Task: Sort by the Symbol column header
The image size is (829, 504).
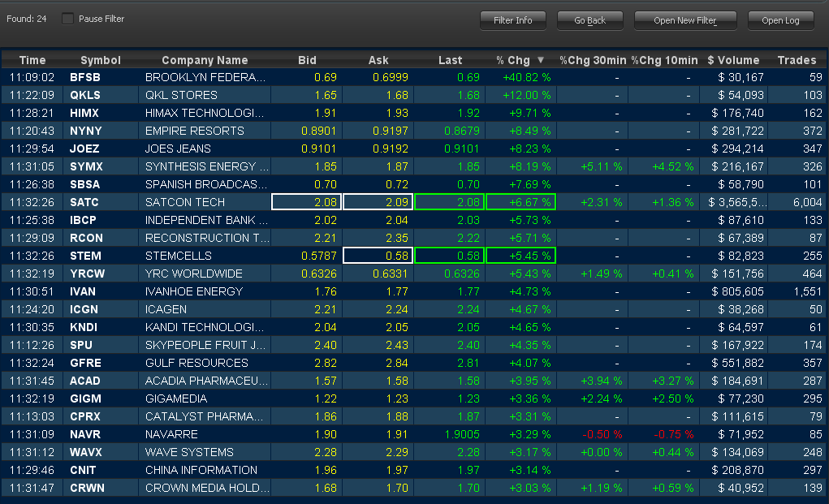Action: 101,60
